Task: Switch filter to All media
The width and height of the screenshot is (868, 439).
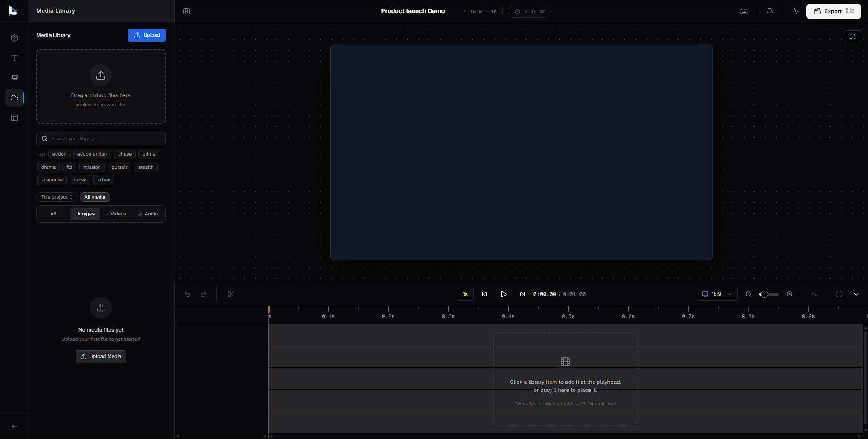Action: pyautogui.click(x=95, y=197)
